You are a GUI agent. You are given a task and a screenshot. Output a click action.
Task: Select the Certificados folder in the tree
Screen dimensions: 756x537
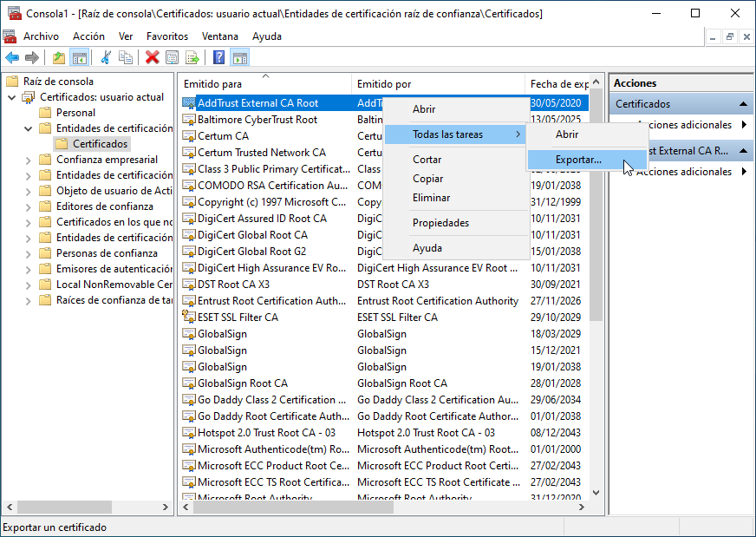click(x=101, y=144)
